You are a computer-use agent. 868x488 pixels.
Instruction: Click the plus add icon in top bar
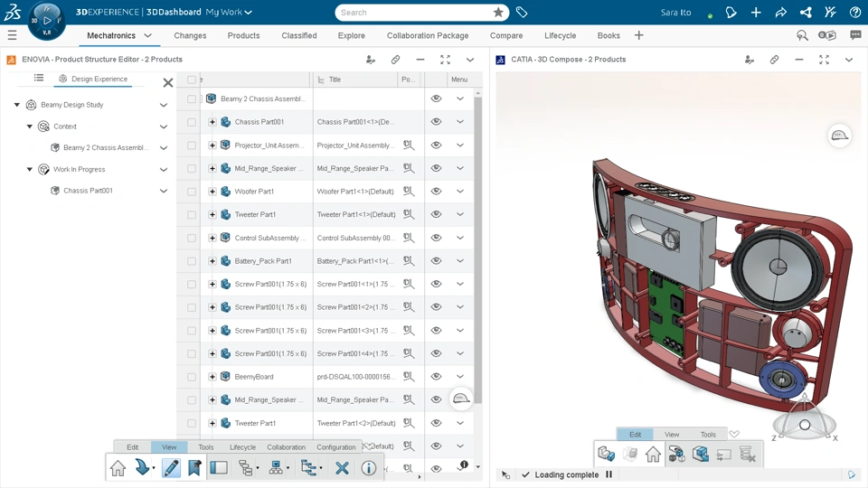[x=756, y=12]
